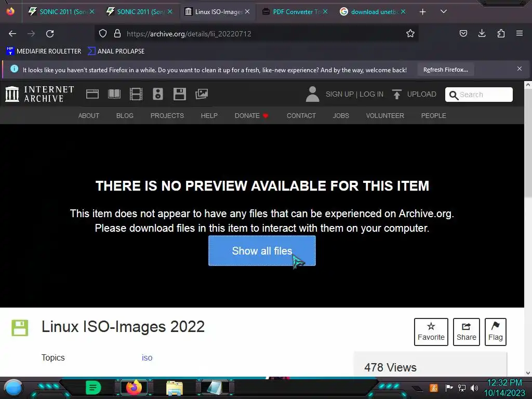Open File Explorer from taskbar
Image resolution: width=532 pixels, height=399 pixels.
[x=175, y=388]
